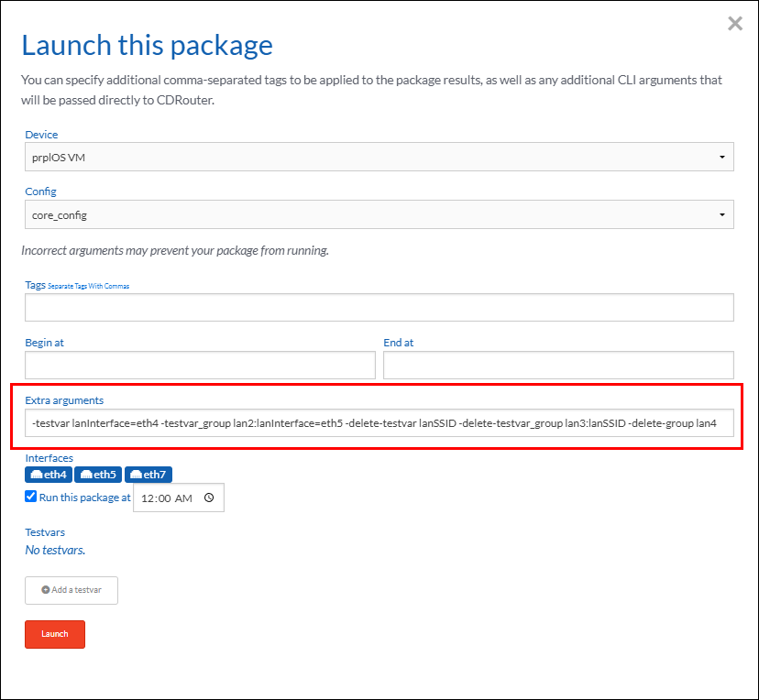Click the End at input field
The image size is (759, 700).
click(558, 365)
